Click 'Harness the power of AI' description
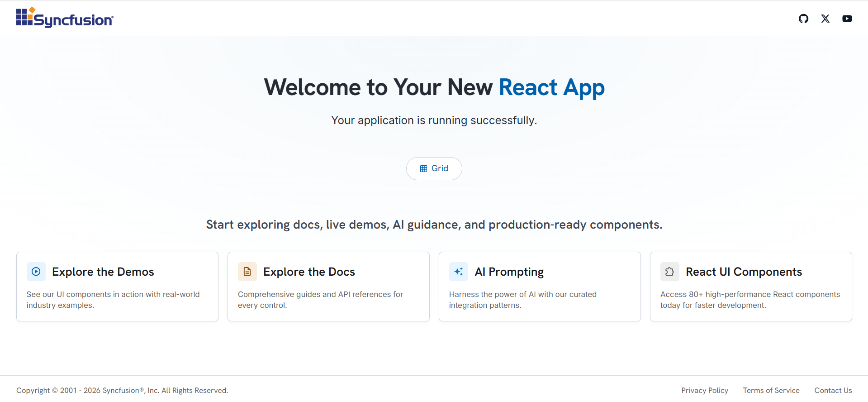This screenshot has width=868, height=402. click(523, 300)
